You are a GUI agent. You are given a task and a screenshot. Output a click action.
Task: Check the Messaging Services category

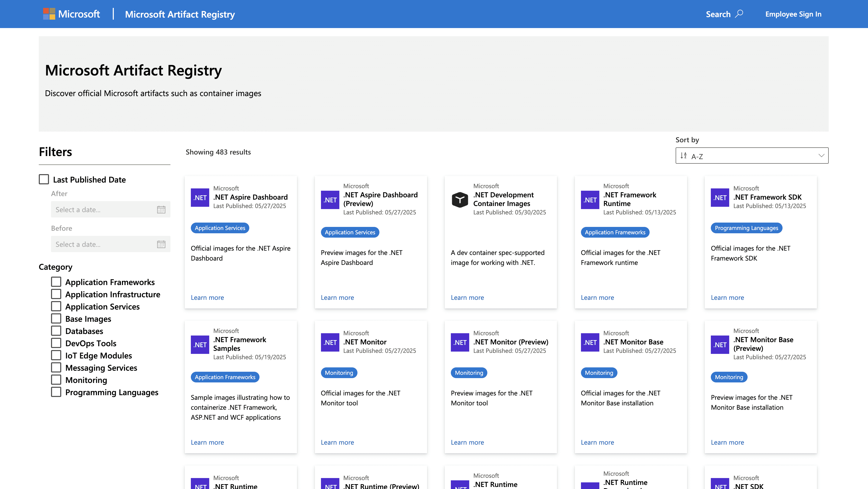point(56,367)
